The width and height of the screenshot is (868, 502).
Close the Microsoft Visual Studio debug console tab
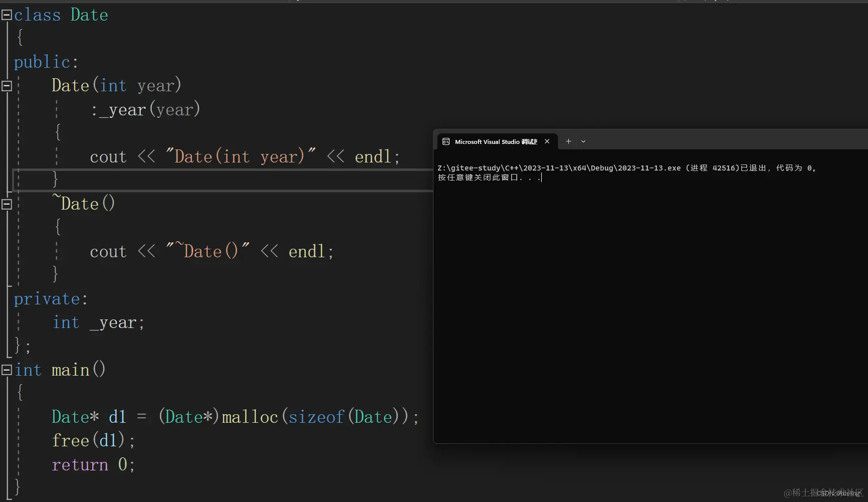[547, 141]
